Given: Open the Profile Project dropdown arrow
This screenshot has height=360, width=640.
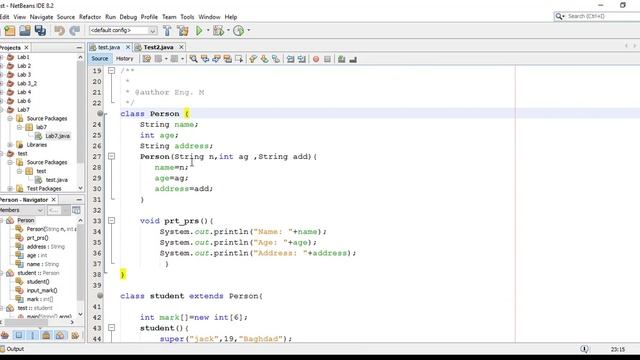Looking at the screenshot, I should (248, 31).
